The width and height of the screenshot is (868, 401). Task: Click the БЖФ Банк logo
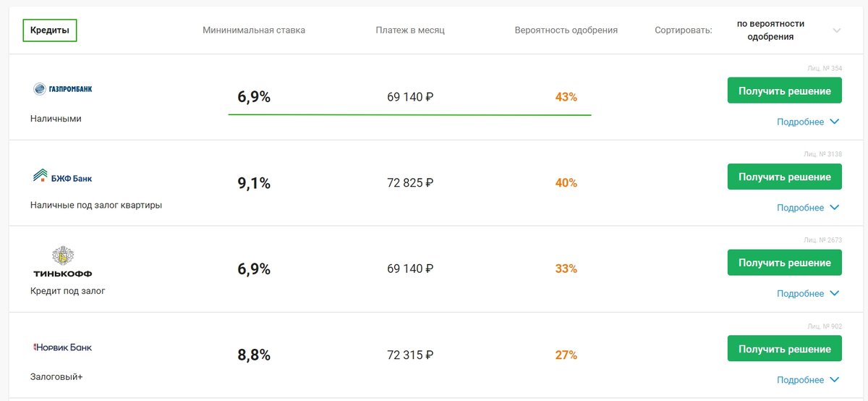(x=63, y=176)
